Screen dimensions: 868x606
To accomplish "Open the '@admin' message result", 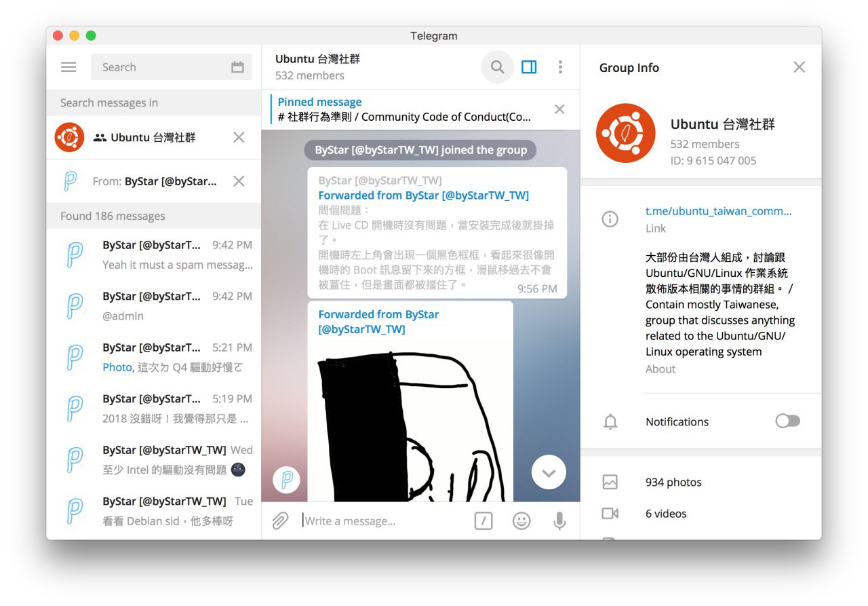I will click(x=154, y=306).
